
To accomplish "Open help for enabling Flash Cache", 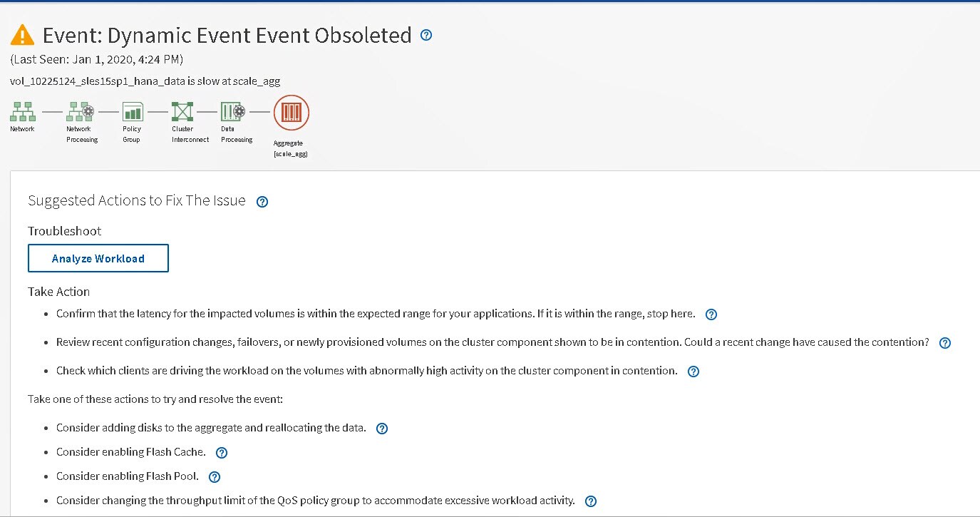I will click(x=222, y=453).
